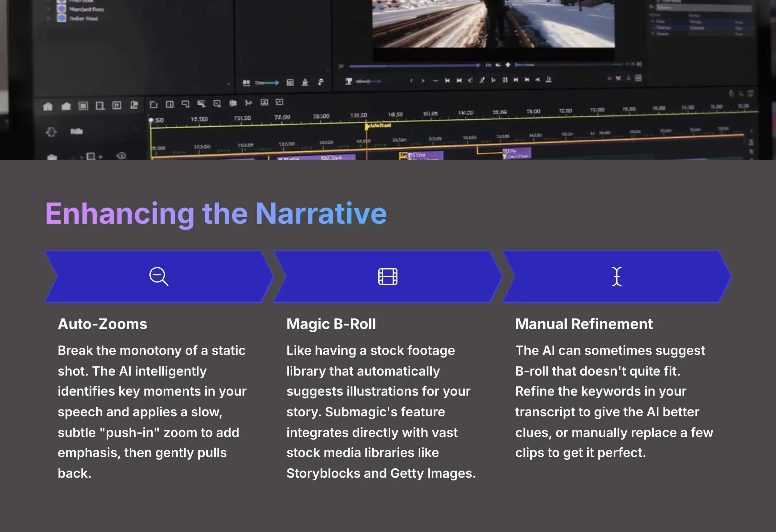
Task: Click the teal arrow slider in the middle panel
Action: pos(267,83)
